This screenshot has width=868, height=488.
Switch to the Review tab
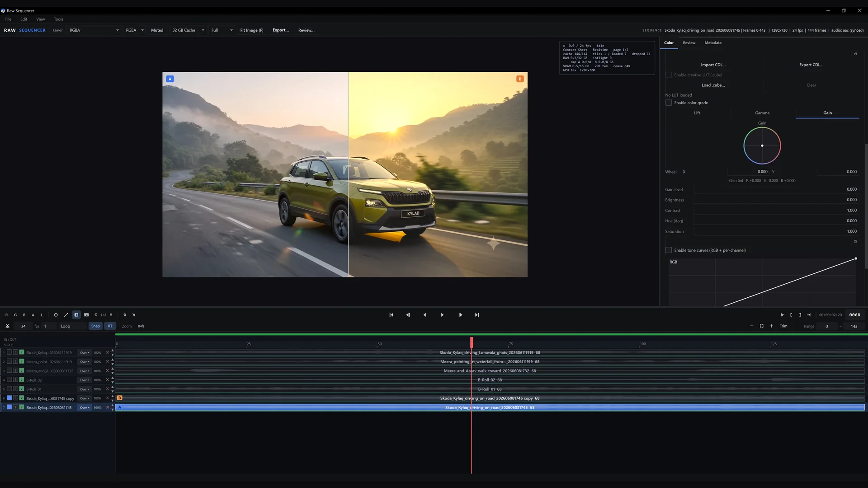[689, 43]
